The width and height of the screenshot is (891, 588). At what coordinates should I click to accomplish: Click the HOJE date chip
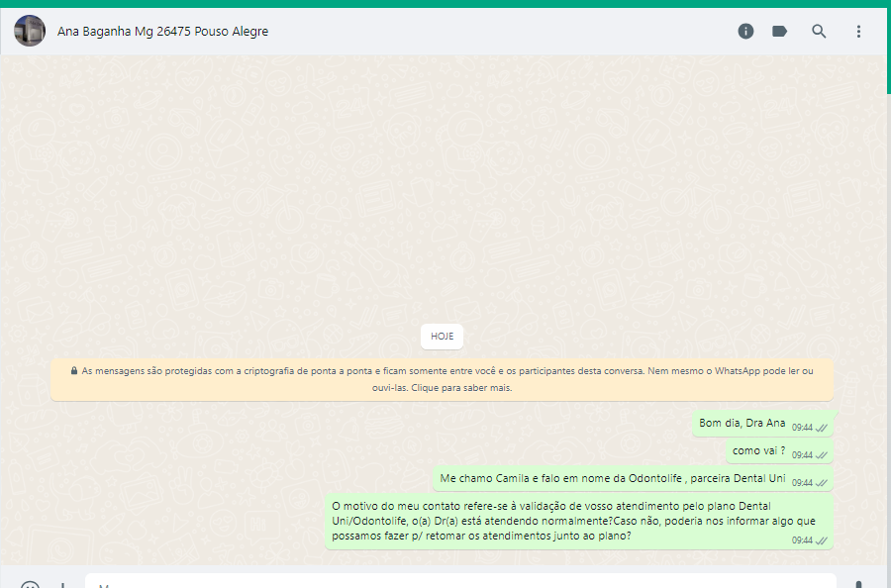(x=443, y=337)
